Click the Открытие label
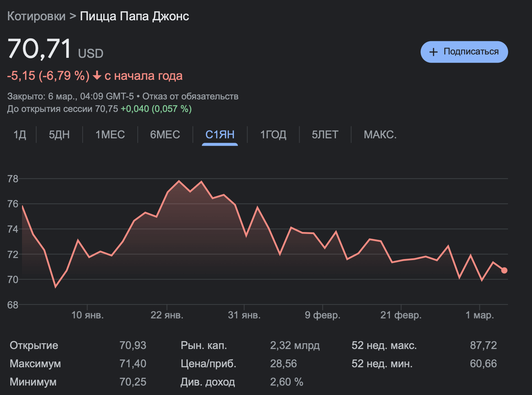This screenshot has height=395, width=532. pos(34,345)
